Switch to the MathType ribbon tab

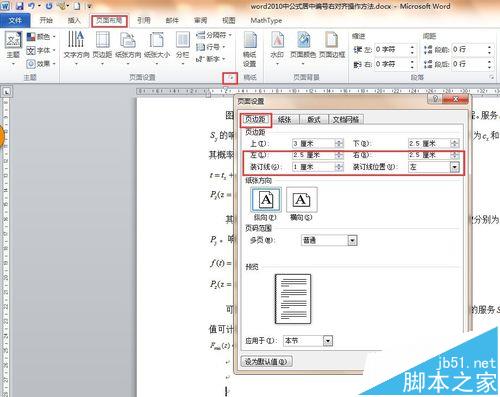tap(266, 20)
